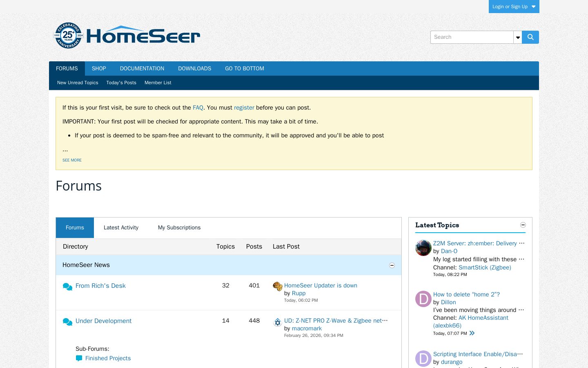The image size is (588, 368).
Task: Open Today's Posts link
Action: click(x=121, y=83)
